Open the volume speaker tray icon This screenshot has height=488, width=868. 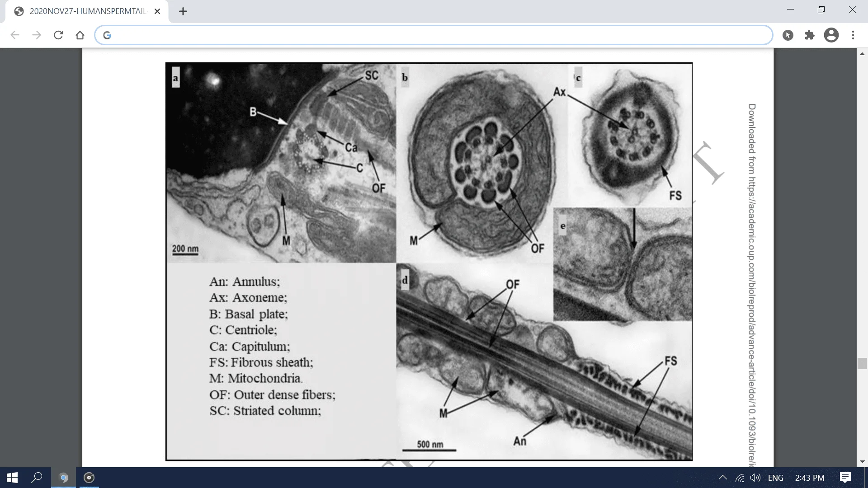coord(755,478)
